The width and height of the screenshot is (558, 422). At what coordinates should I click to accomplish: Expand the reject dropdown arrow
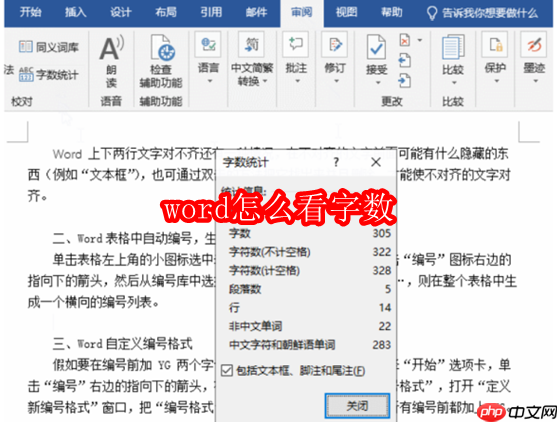tap(420, 40)
